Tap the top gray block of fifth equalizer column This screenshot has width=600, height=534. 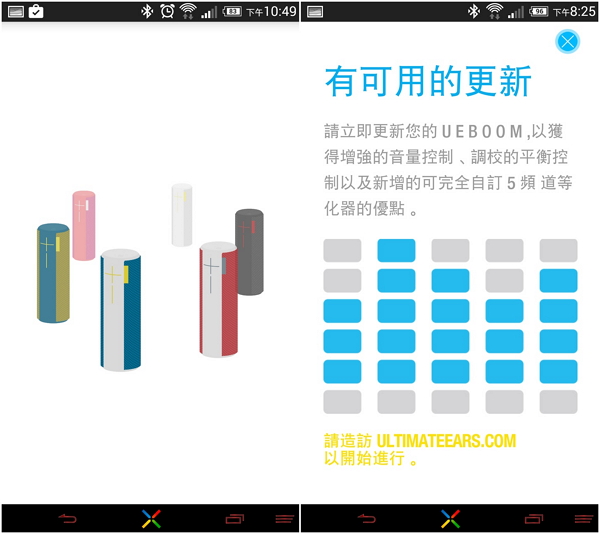pyautogui.click(x=558, y=251)
